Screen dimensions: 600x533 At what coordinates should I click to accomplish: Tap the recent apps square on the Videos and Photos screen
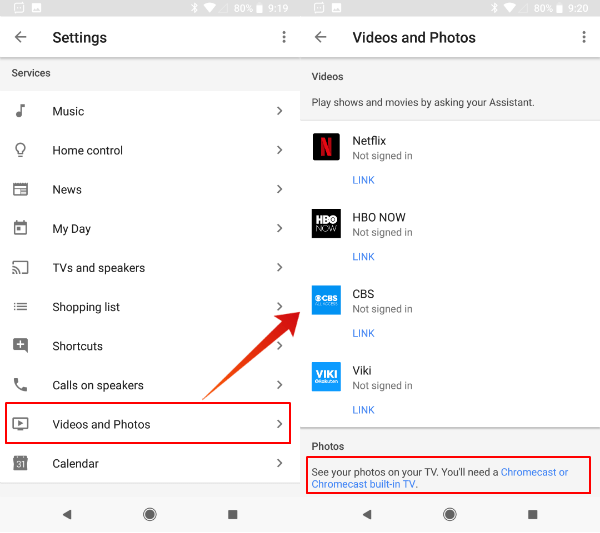(533, 514)
